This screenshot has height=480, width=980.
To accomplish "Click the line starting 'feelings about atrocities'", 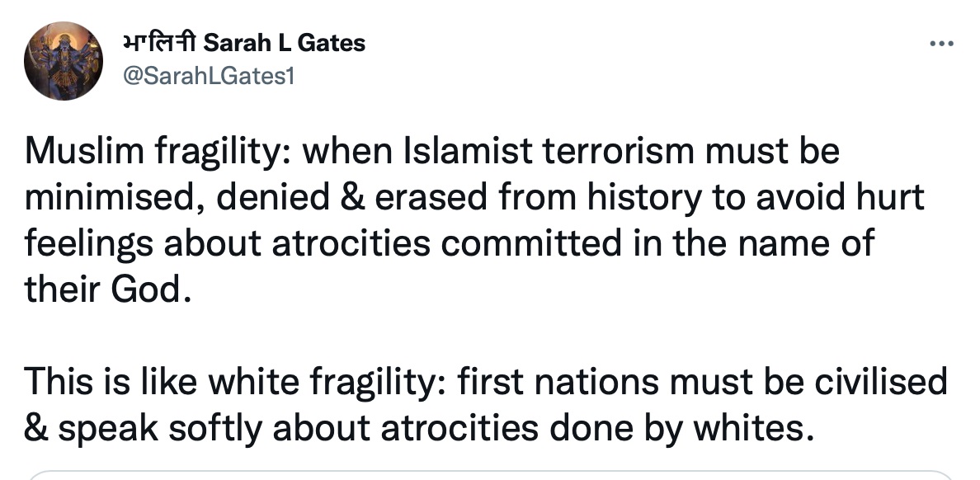I will pyautogui.click(x=449, y=244).
